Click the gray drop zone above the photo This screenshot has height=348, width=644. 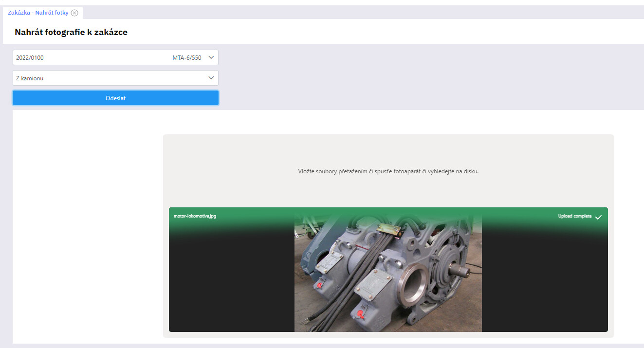click(x=388, y=151)
